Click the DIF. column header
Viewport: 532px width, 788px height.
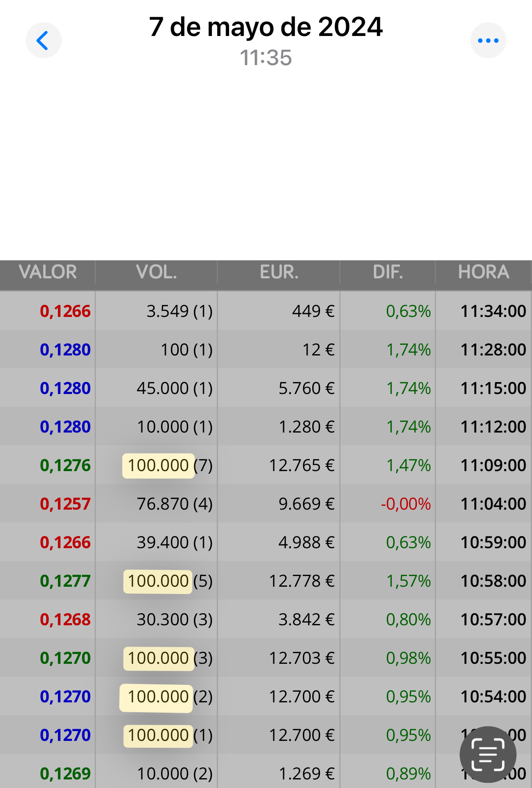click(388, 272)
